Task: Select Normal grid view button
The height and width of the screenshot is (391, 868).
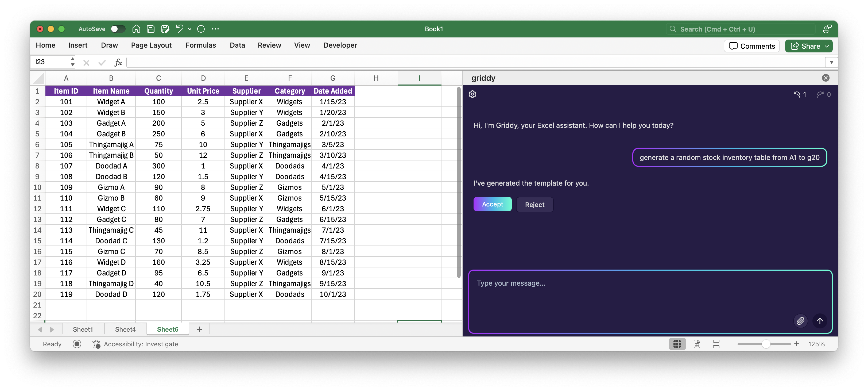Action: tap(677, 344)
